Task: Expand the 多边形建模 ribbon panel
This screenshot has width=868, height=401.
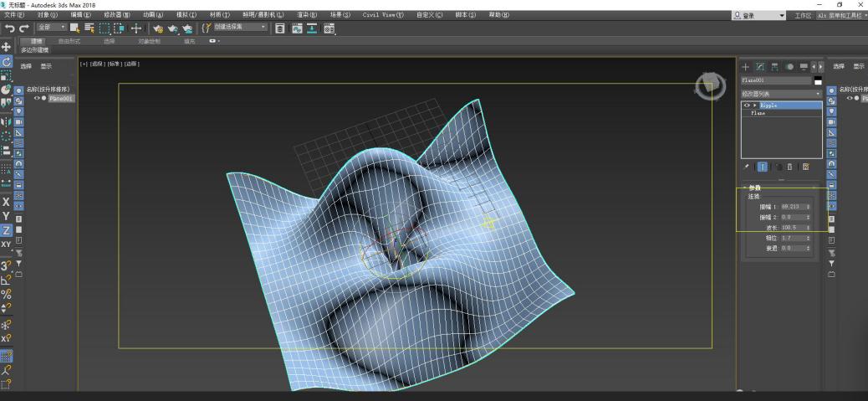Action: (x=34, y=50)
